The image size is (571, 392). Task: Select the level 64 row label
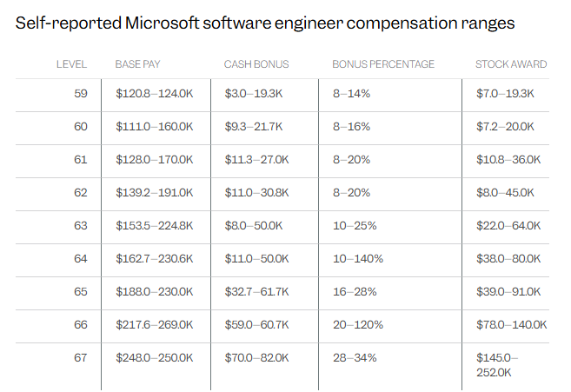point(81,259)
